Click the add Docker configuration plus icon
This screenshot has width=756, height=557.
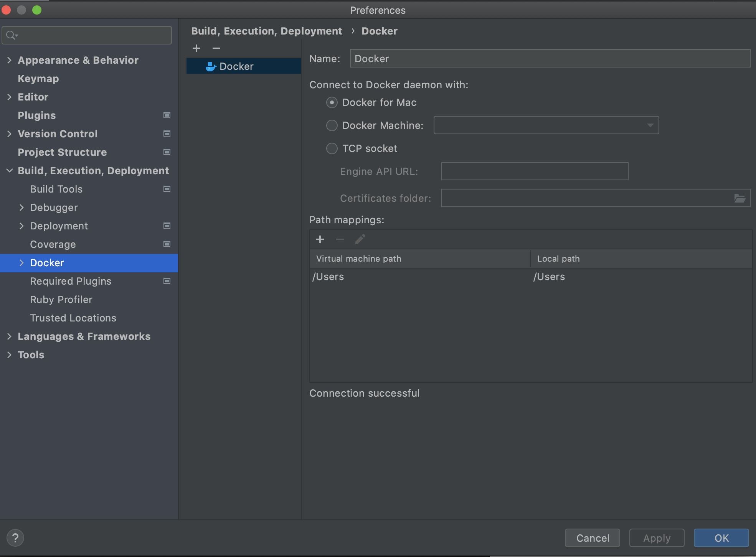click(x=196, y=48)
